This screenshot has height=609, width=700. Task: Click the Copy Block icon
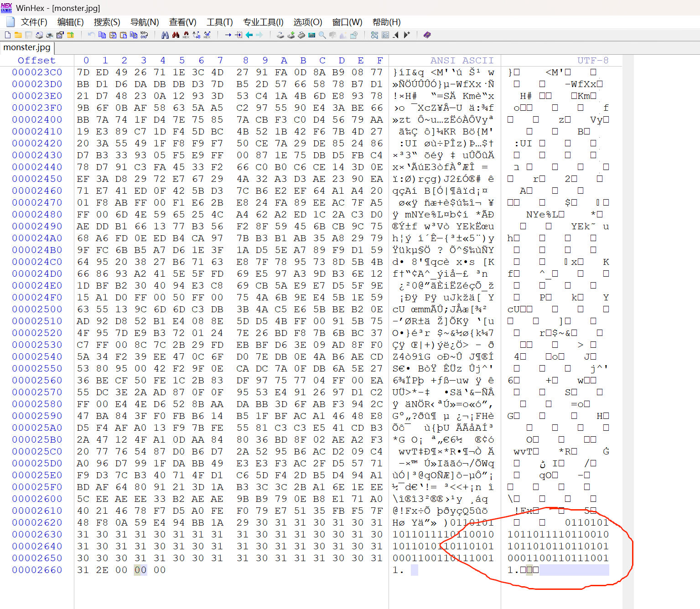(102, 35)
